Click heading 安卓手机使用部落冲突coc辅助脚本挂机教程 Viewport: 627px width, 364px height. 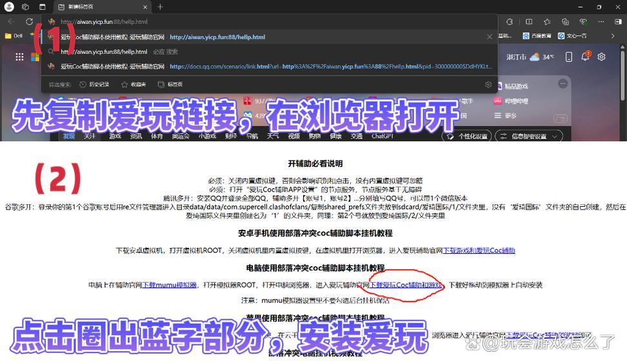[x=315, y=233]
